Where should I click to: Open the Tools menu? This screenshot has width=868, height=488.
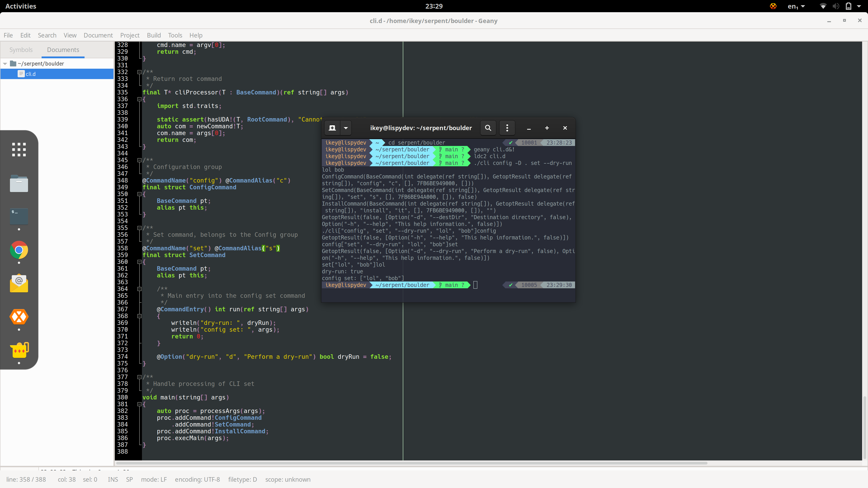click(175, 35)
